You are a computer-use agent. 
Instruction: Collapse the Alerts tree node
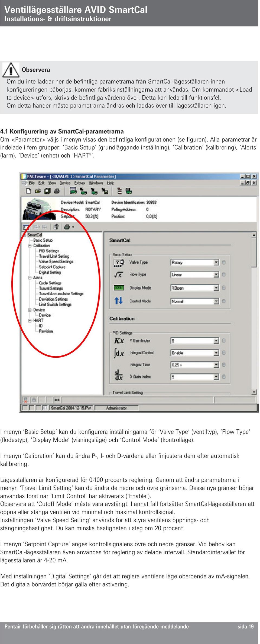tap(30, 278)
